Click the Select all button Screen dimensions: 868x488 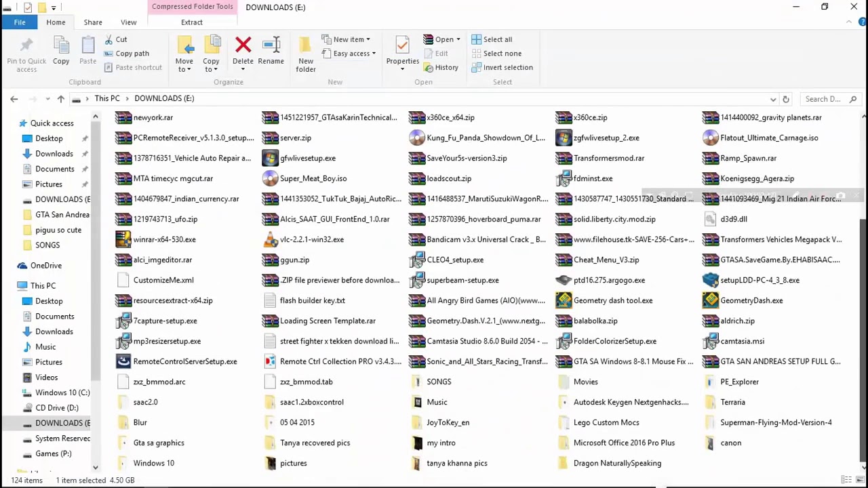pyautogui.click(x=492, y=39)
